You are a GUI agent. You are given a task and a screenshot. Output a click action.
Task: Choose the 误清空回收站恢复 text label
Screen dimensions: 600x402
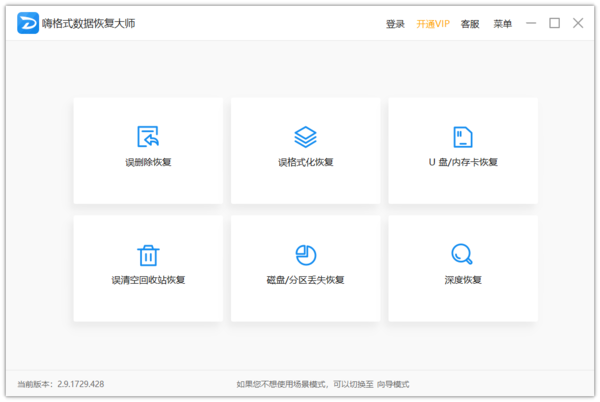point(148,280)
